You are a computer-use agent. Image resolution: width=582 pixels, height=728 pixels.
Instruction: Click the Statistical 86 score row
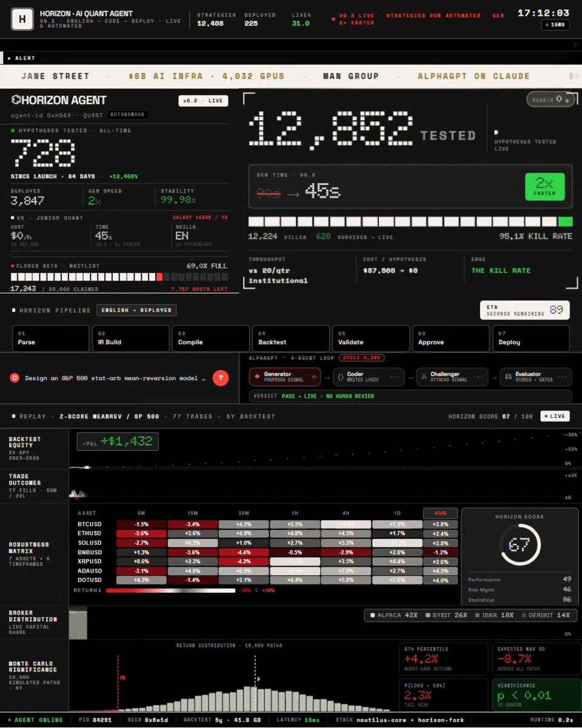pos(519,600)
